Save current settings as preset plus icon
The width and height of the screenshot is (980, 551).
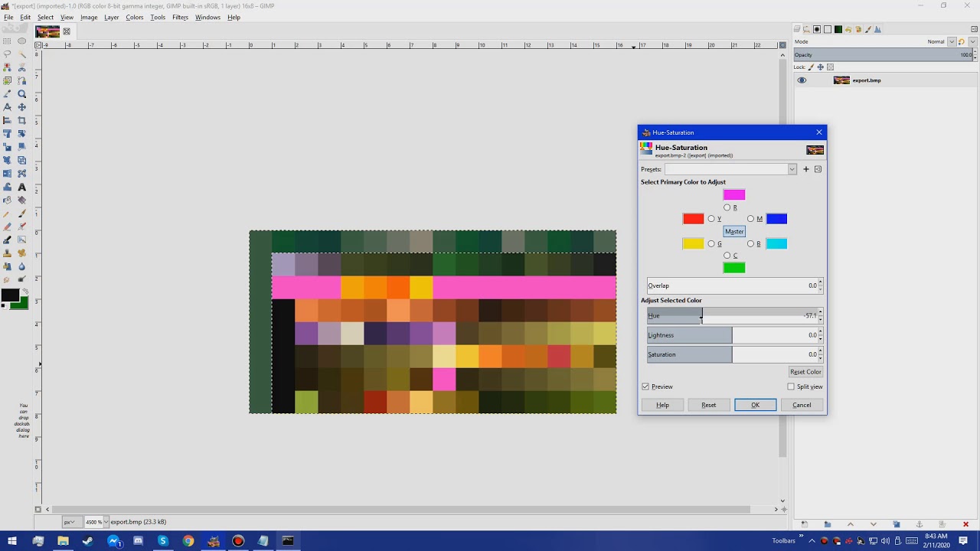(805, 169)
